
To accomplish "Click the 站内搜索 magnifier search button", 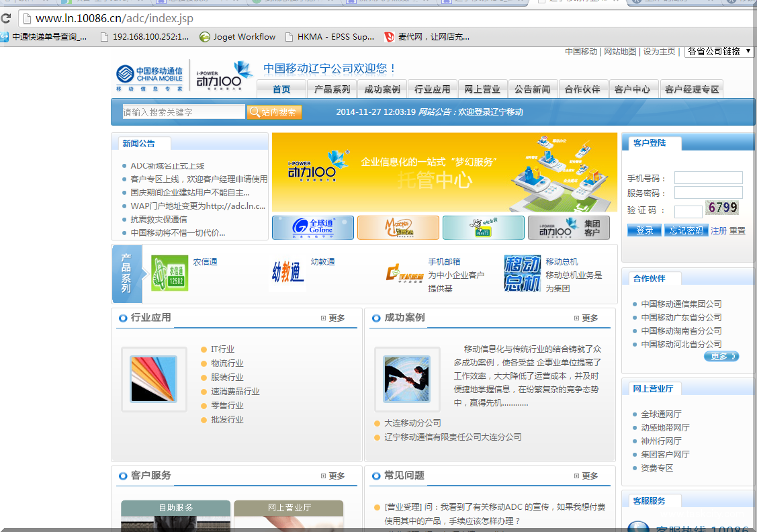I will (x=275, y=112).
